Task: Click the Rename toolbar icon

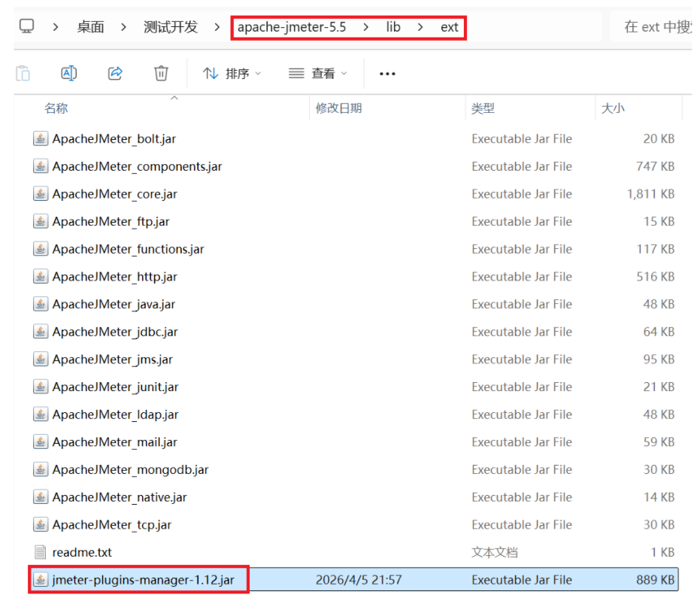Action: click(x=68, y=73)
